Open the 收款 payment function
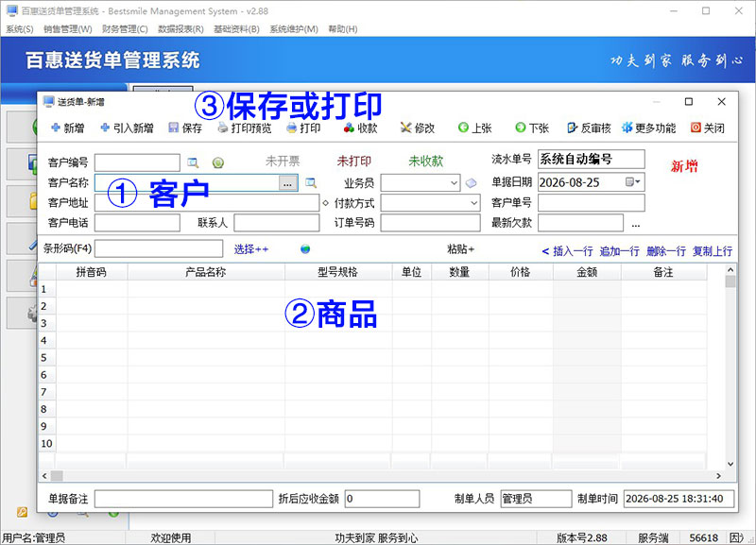 click(x=360, y=128)
